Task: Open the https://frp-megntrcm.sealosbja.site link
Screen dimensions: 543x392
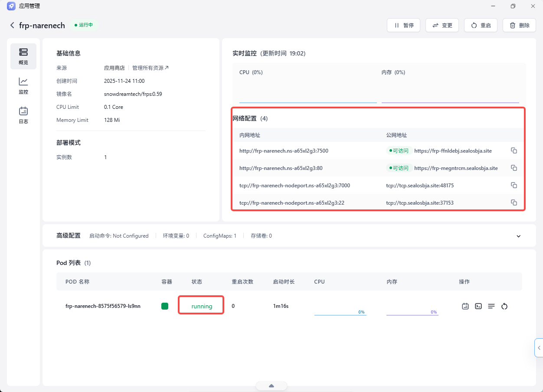Action: (x=456, y=168)
